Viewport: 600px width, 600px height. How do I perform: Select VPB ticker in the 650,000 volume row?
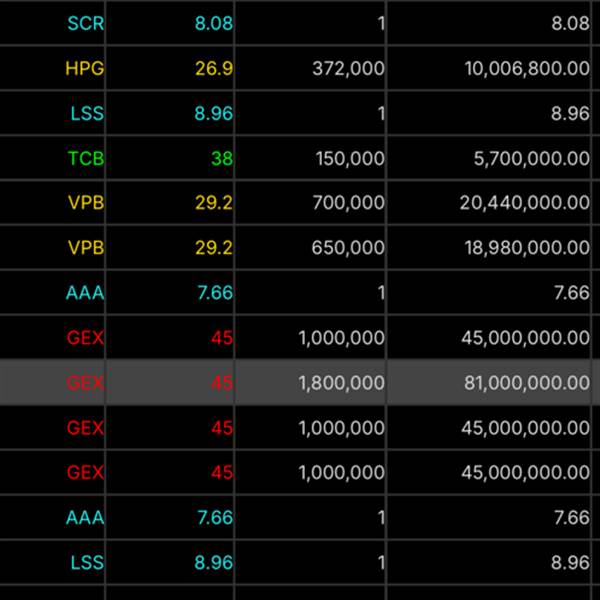click(x=86, y=248)
